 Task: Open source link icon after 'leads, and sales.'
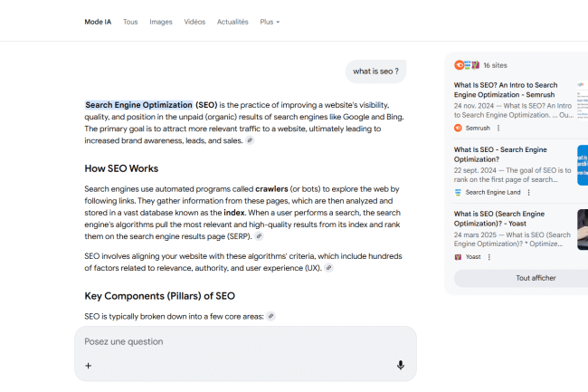pos(250,140)
